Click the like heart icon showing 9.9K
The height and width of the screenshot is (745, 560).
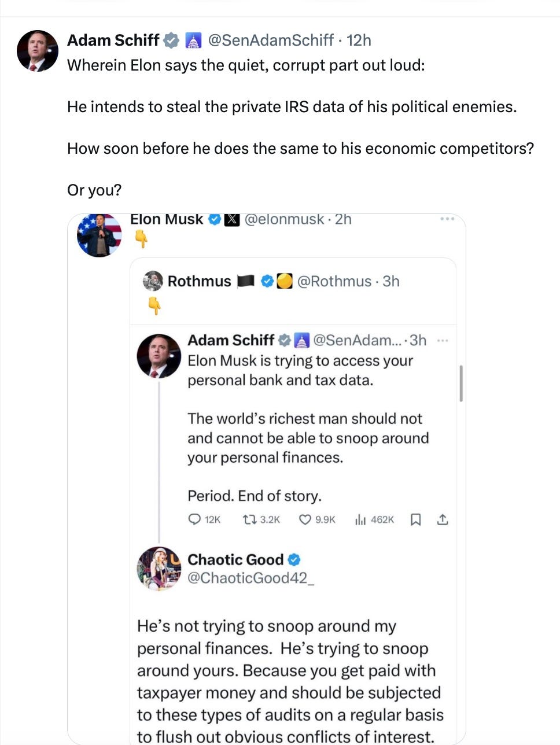click(305, 519)
